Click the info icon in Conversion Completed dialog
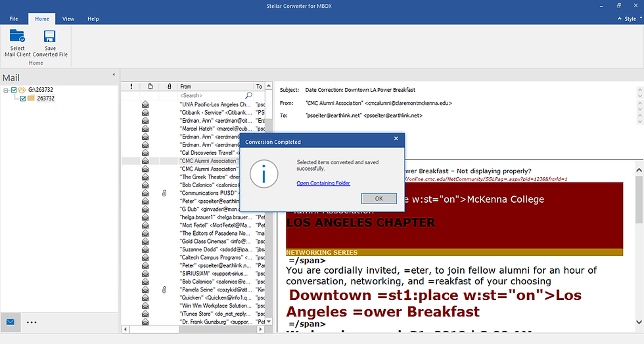 pos(264,174)
